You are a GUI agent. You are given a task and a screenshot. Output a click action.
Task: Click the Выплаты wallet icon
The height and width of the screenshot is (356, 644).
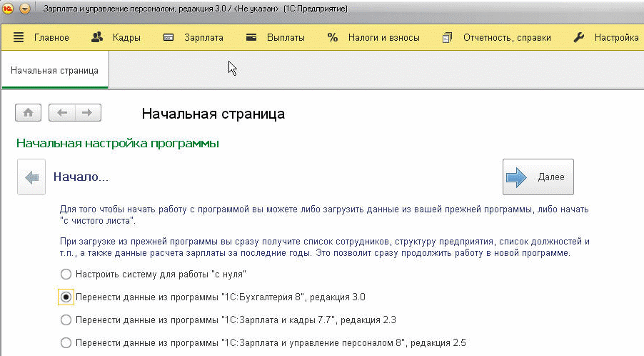click(251, 37)
